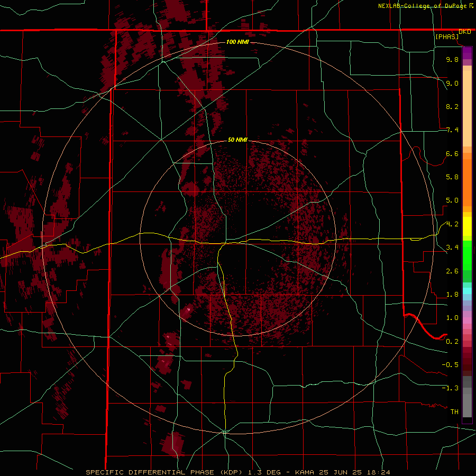Click the cyan band of the color scale

(x=467, y=291)
